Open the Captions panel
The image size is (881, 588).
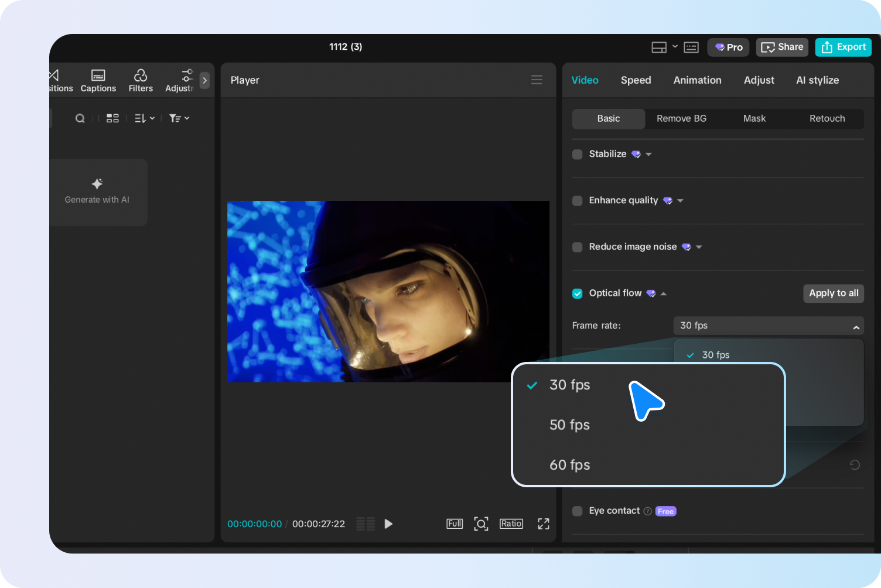[x=98, y=80]
